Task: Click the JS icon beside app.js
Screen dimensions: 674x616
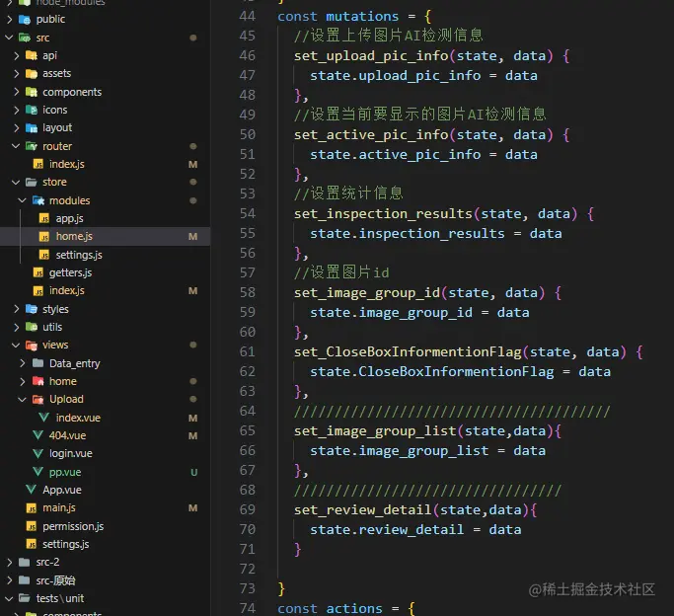Action: pos(44,218)
